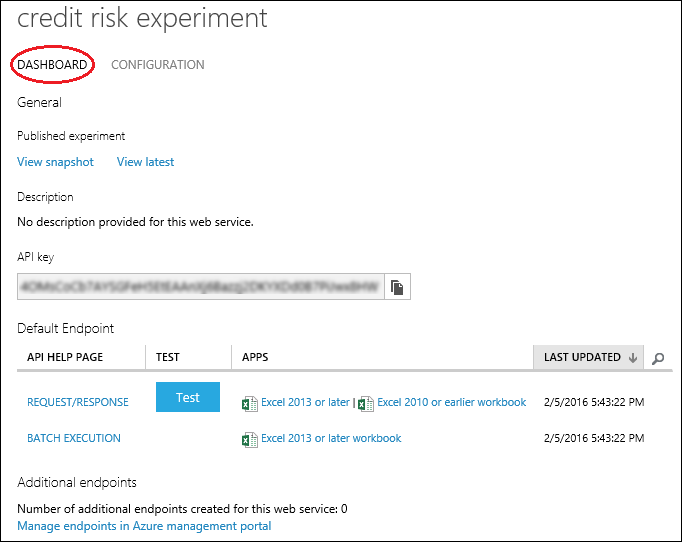Click the API HELP PAGE column header
This screenshot has height=542, width=682.
65,358
